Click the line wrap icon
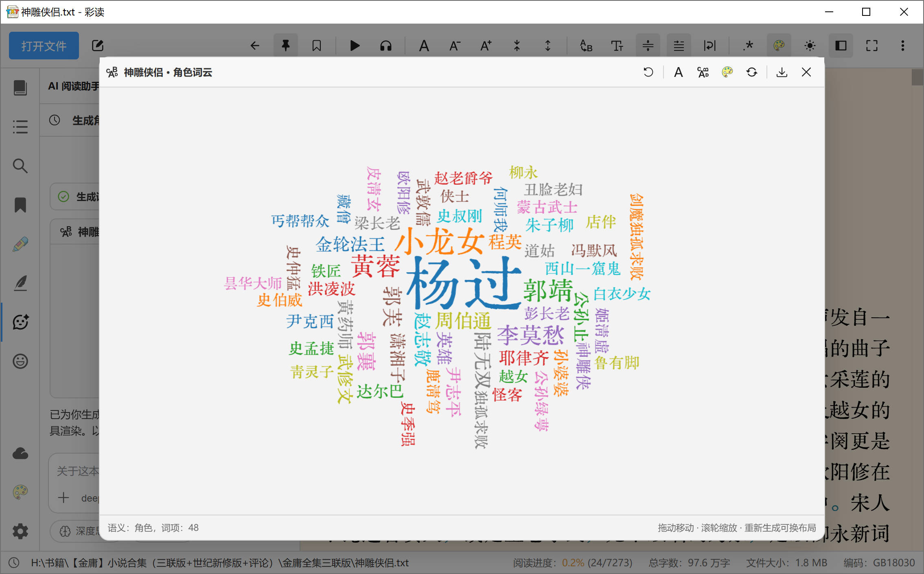 [710, 46]
